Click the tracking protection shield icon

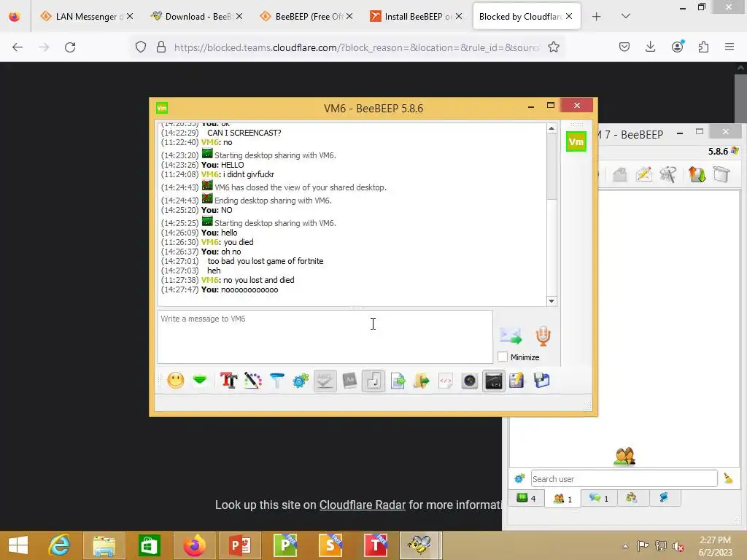[141, 47]
